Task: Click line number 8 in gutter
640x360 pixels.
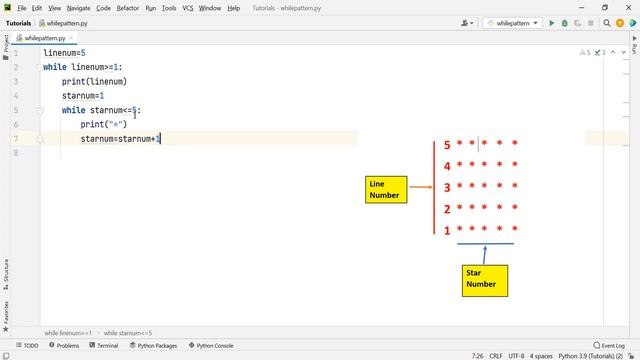Action: 16,153
